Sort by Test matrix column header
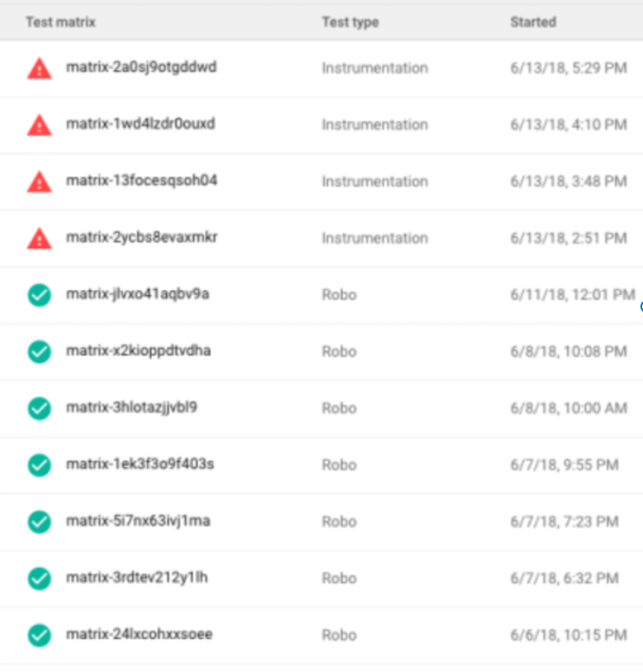This screenshot has height=672, width=643. pyautogui.click(x=60, y=22)
